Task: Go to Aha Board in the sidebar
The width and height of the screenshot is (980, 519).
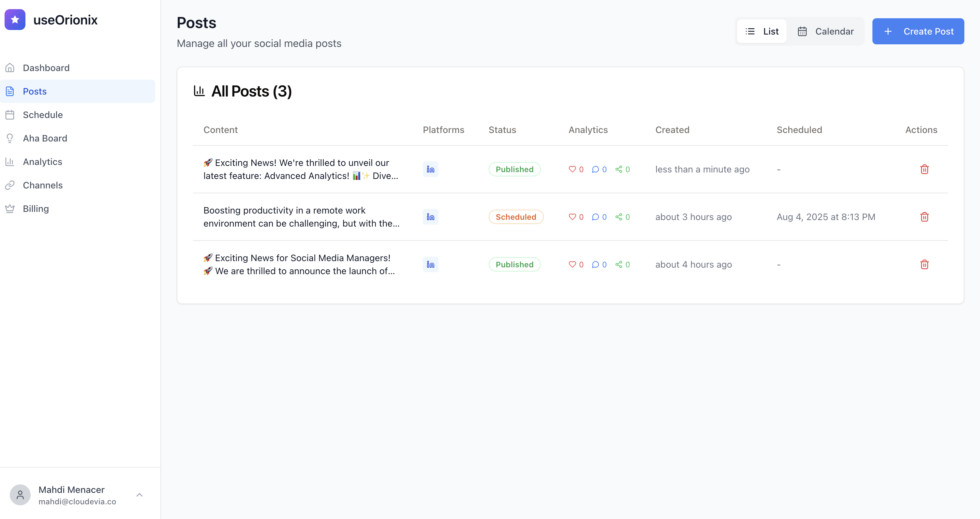Action: (x=45, y=139)
